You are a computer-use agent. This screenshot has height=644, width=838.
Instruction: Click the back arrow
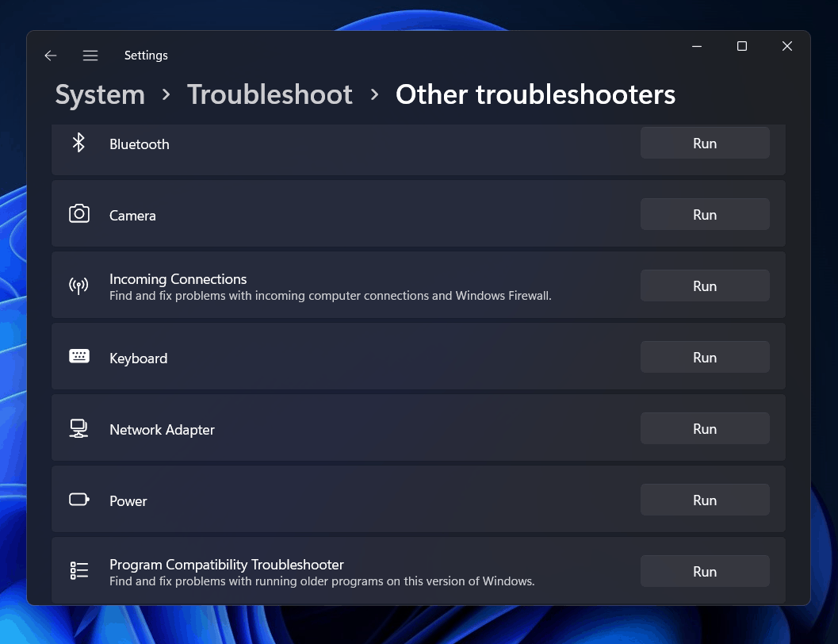click(x=50, y=55)
